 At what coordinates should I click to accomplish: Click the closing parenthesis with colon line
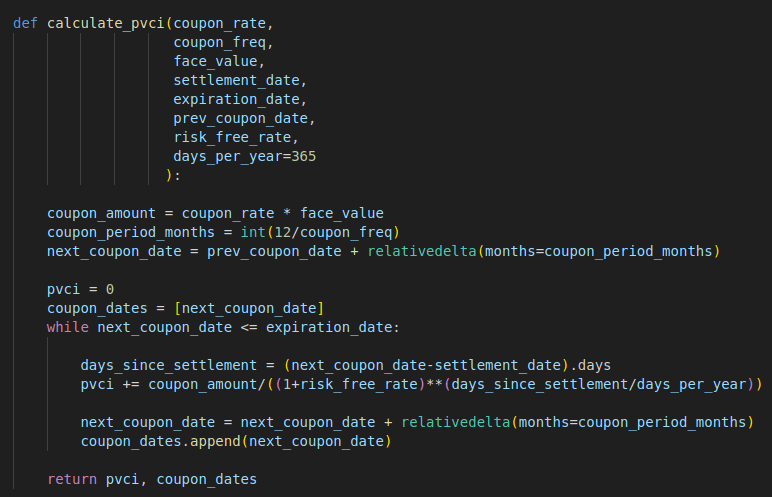tap(173, 175)
